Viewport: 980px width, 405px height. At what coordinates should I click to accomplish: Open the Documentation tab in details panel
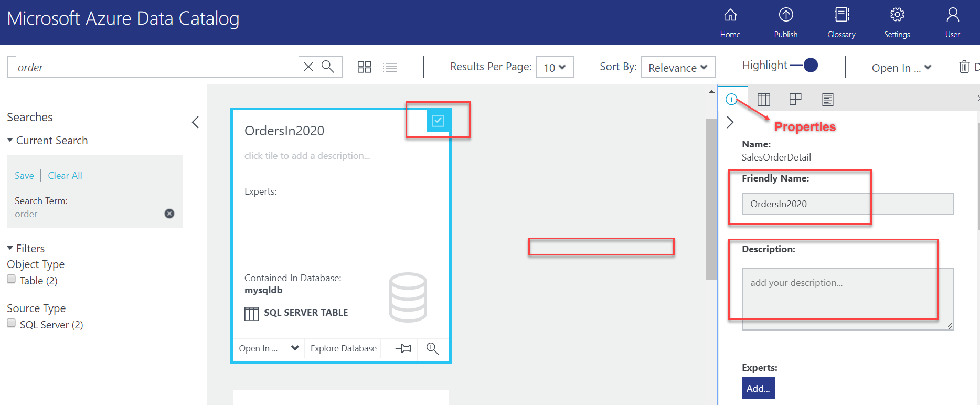click(x=828, y=99)
